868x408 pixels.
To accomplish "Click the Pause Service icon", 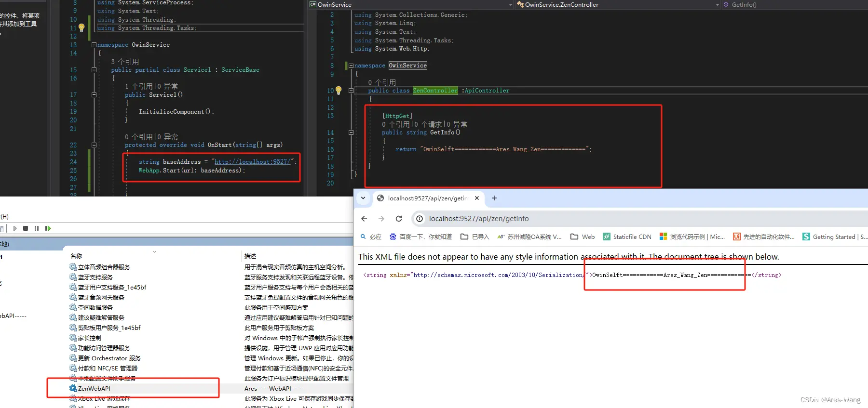I will pos(37,228).
